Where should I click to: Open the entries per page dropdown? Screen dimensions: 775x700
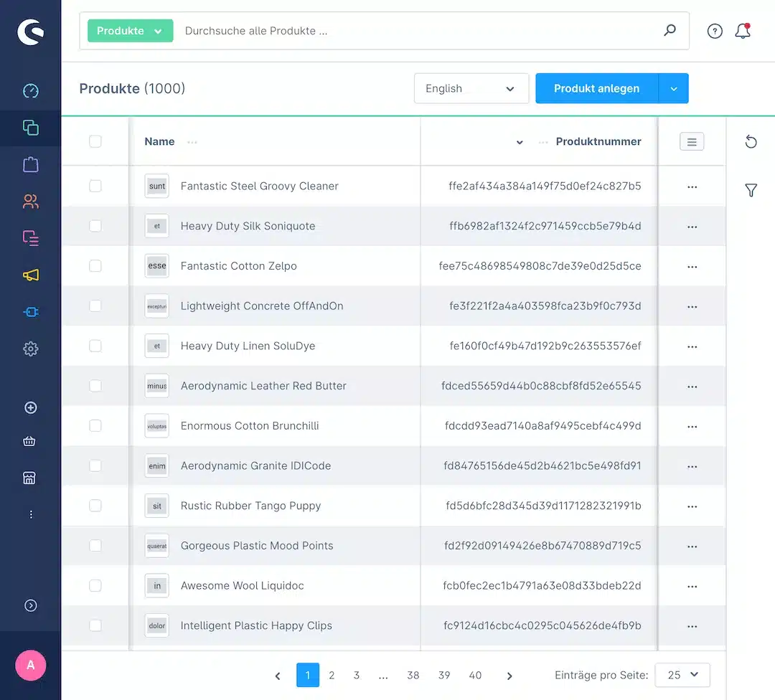pyautogui.click(x=682, y=675)
